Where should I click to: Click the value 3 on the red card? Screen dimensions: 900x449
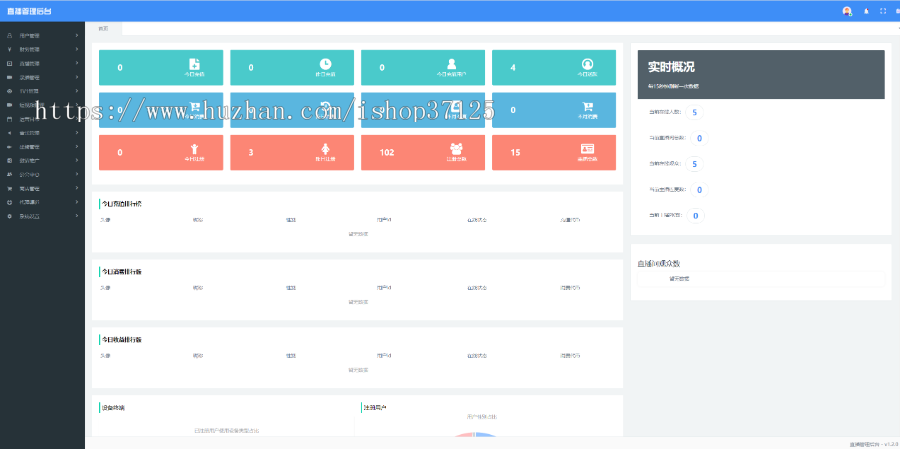point(251,153)
